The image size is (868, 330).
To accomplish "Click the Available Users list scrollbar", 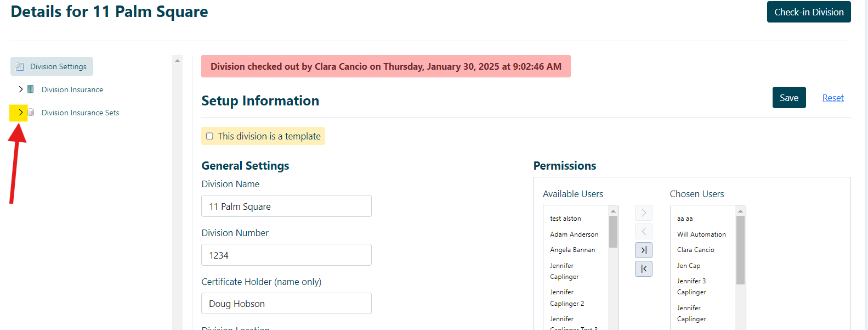I will [x=614, y=232].
